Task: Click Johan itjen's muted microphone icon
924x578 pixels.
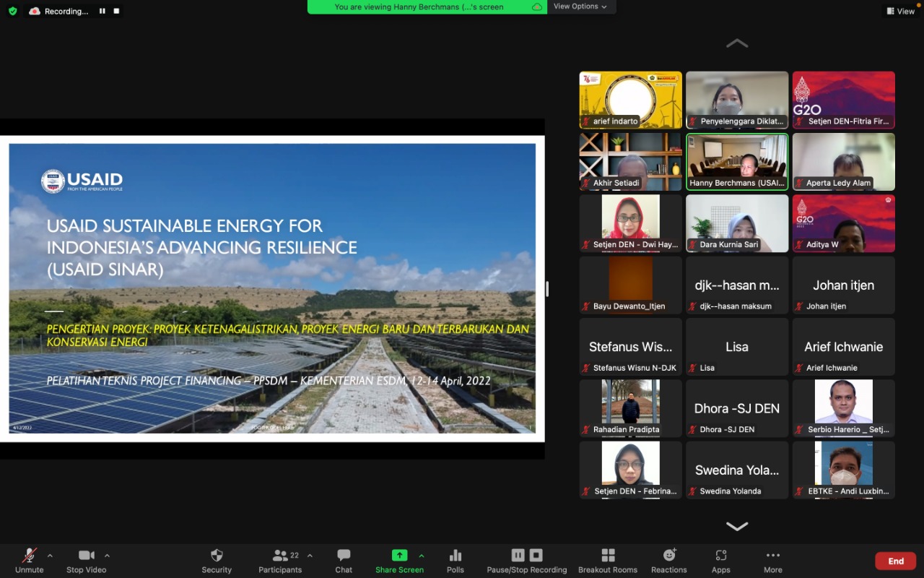Action: tap(799, 306)
